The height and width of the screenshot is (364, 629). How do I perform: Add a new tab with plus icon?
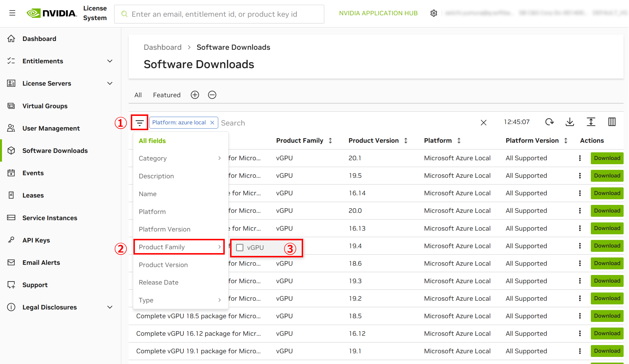click(x=195, y=95)
